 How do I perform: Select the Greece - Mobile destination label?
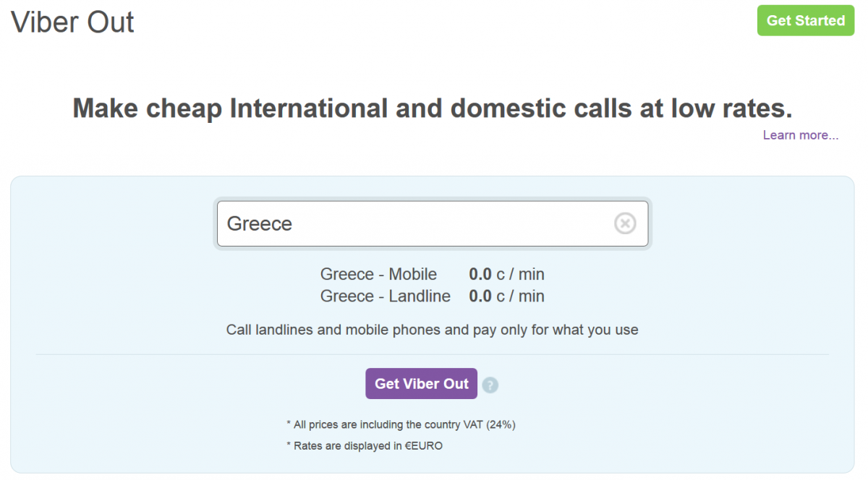(x=378, y=274)
